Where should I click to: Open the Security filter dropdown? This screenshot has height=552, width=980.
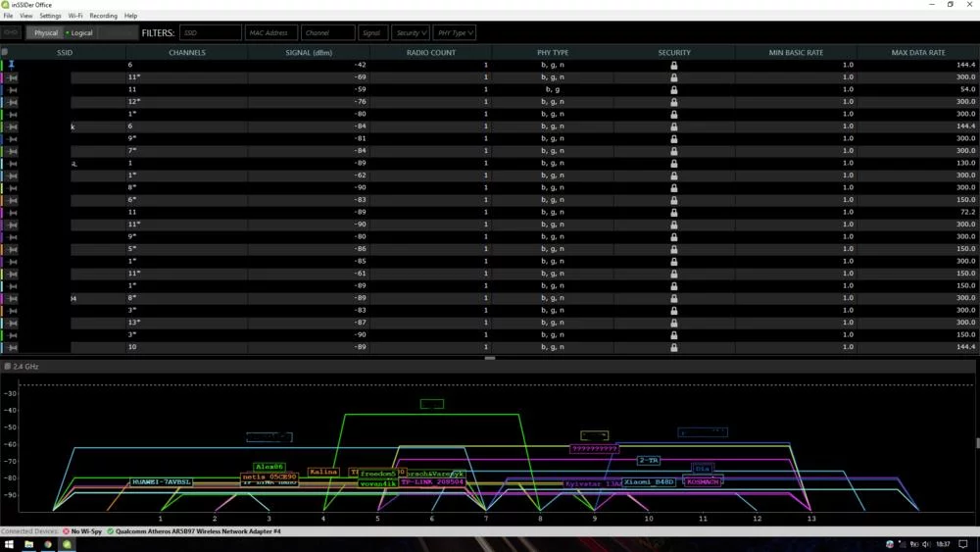coord(411,32)
